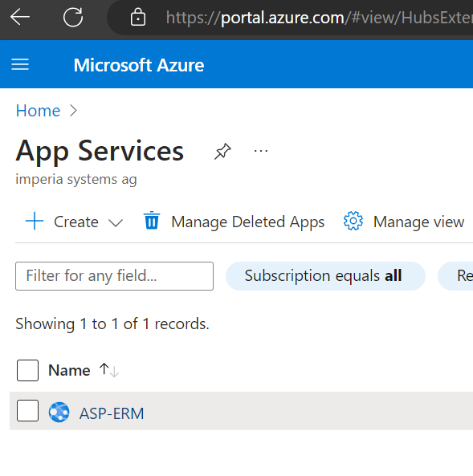Click the ASP-ERM app service icon
This screenshot has width=473, height=476.
coord(59,413)
